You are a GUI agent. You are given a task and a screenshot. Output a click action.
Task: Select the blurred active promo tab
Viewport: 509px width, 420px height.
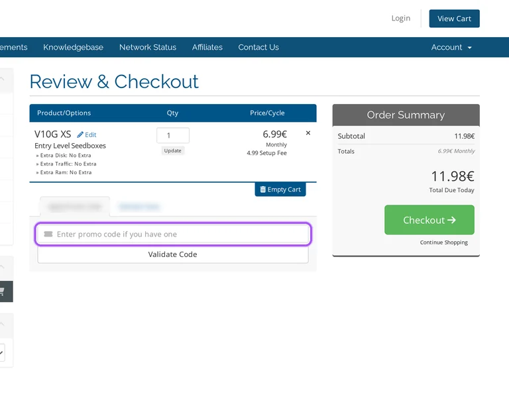[x=75, y=207]
